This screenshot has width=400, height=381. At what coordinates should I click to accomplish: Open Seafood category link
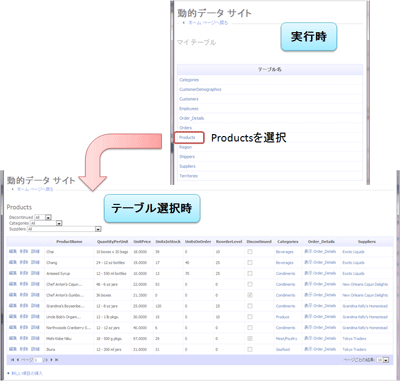pos(283,350)
